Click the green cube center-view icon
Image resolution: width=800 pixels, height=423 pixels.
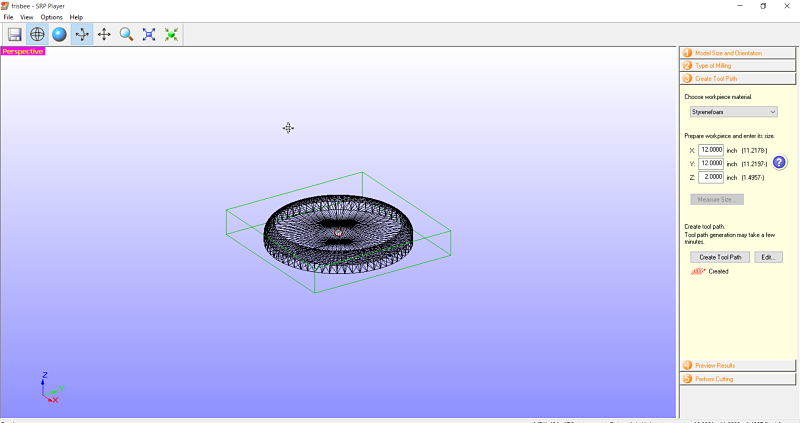[171, 34]
